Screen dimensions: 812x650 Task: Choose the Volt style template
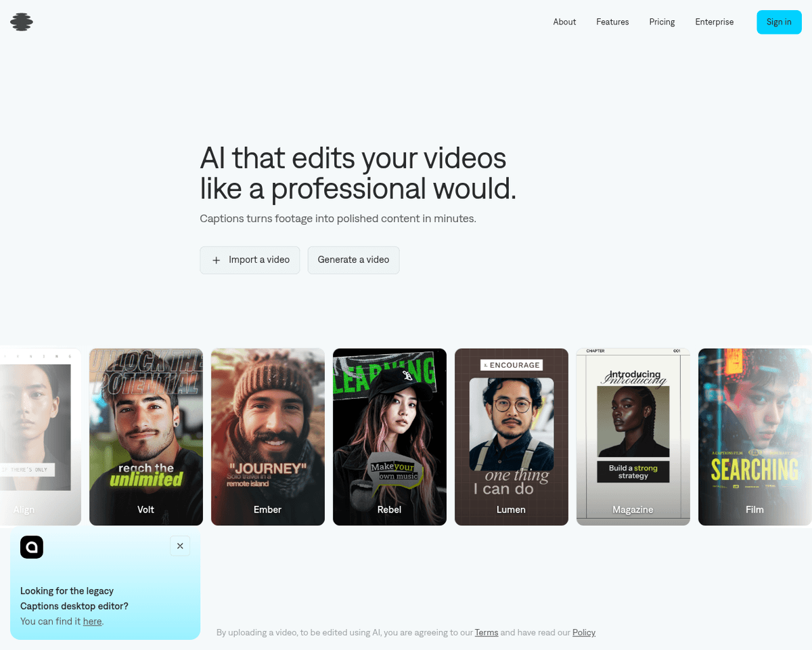click(146, 437)
